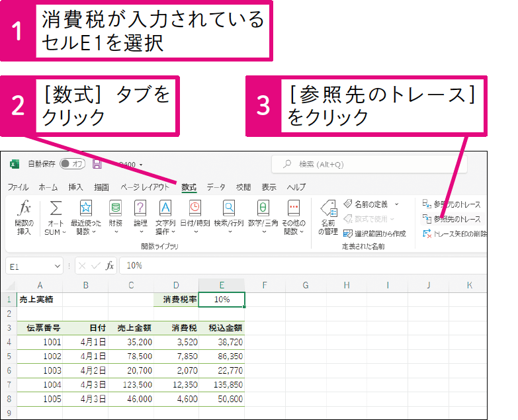This screenshot has height=420, width=518.
Task: Select cell with value 22,770
Action: pos(222,370)
